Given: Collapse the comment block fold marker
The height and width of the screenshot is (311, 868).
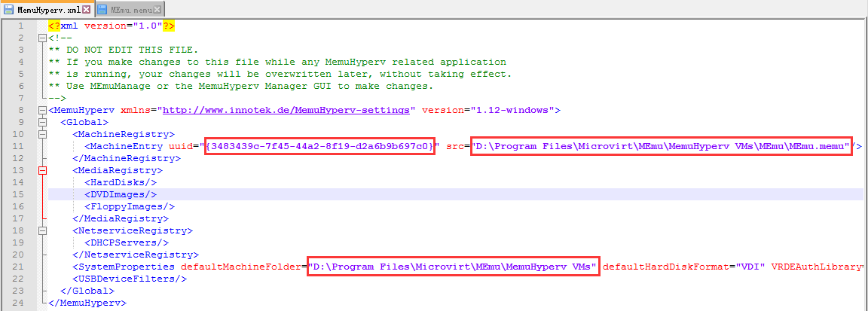Looking at the screenshot, I should (x=42, y=38).
